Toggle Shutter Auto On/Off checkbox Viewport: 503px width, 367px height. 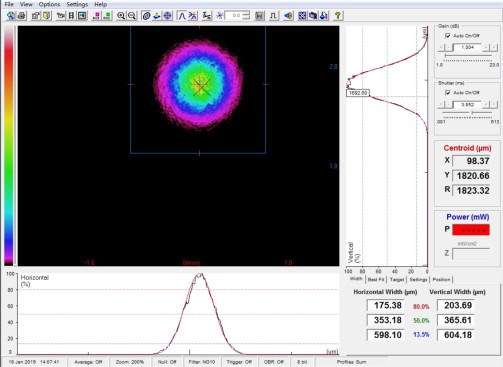coord(448,92)
